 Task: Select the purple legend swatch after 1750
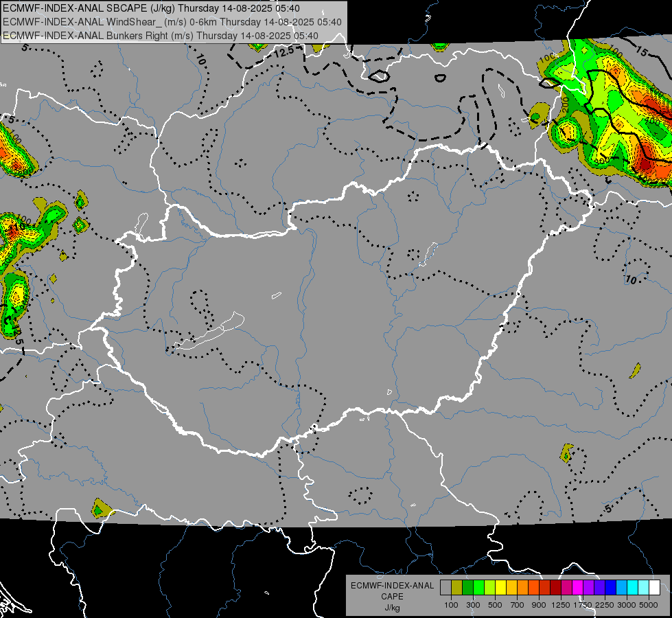[588, 588]
